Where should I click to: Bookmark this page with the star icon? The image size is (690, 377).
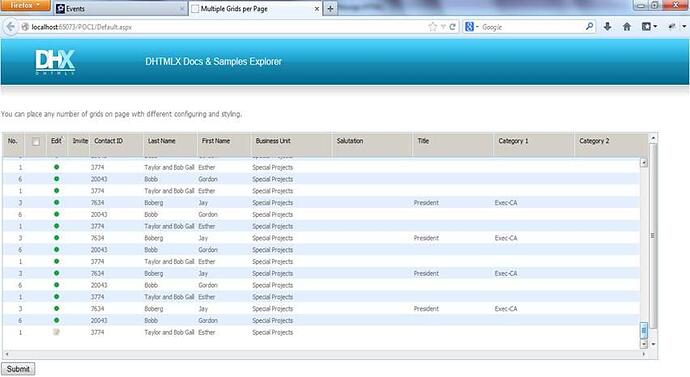pyautogui.click(x=433, y=27)
